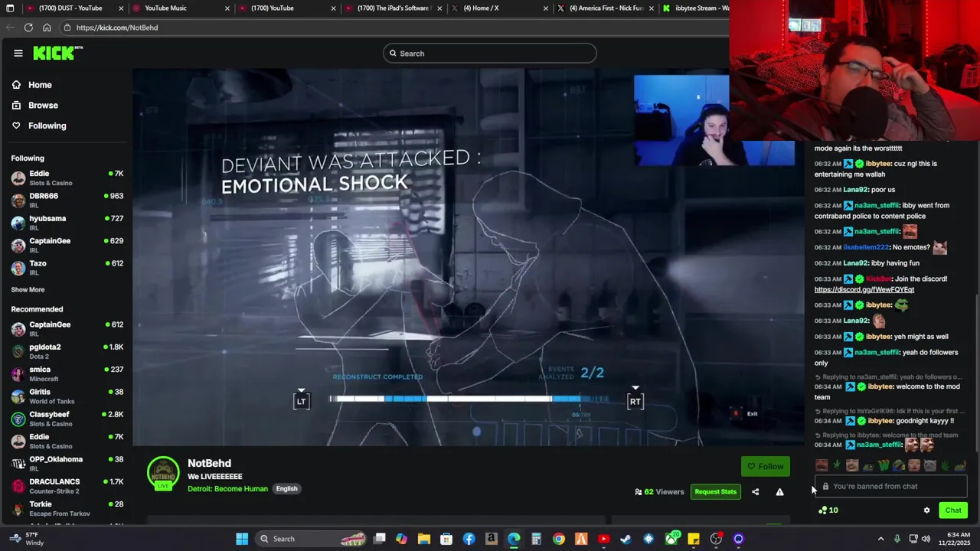Click the first emote in chat emote bar
This screenshot has width=980, height=551.
822,465
